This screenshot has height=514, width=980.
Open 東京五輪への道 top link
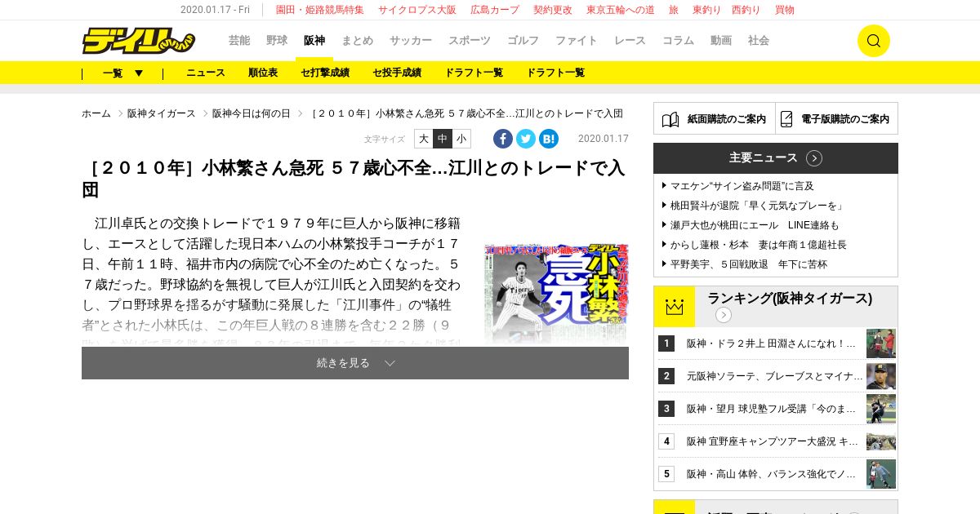pyautogui.click(x=621, y=10)
